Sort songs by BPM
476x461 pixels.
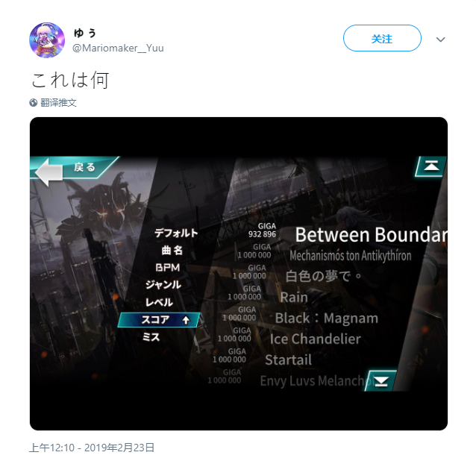tap(168, 268)
